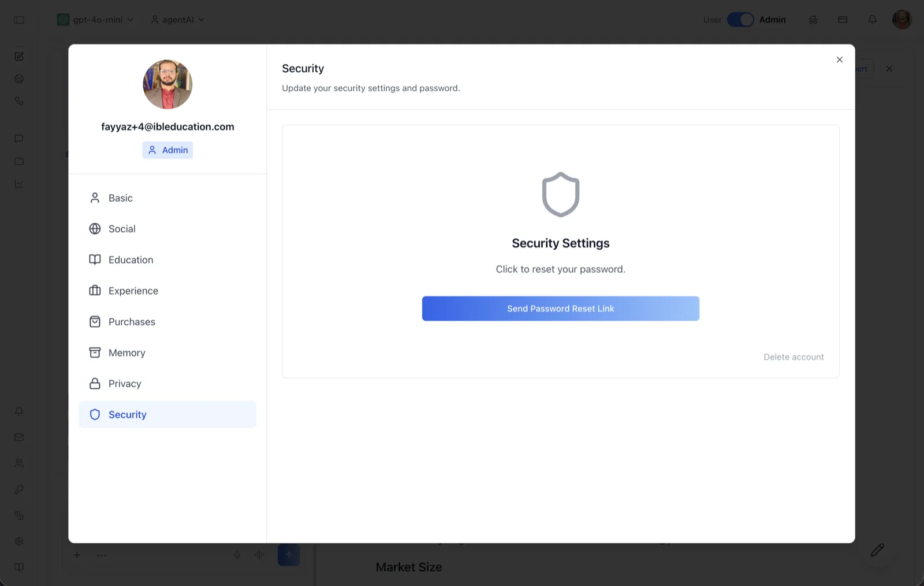The width and height of the screenshot is (924, 586).
Task: Click the chat bubble sidebar icon
Action: (x=19, y=139)
